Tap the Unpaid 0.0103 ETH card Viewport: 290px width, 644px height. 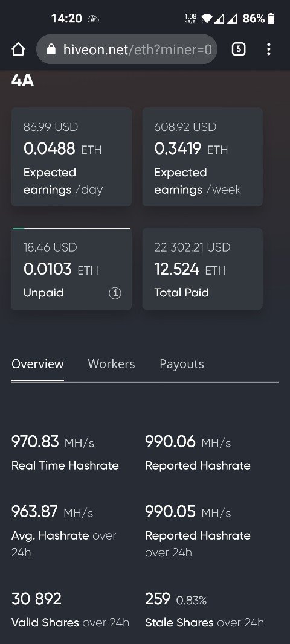71,269
